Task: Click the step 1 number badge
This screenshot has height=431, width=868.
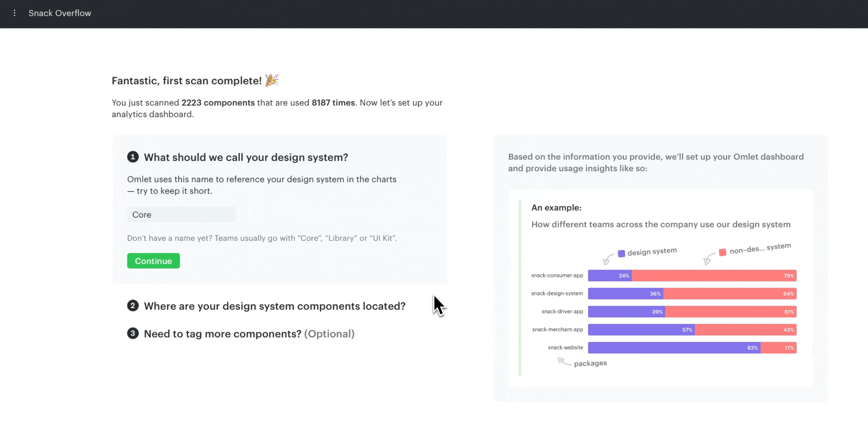Action: (x=133, y=157)
